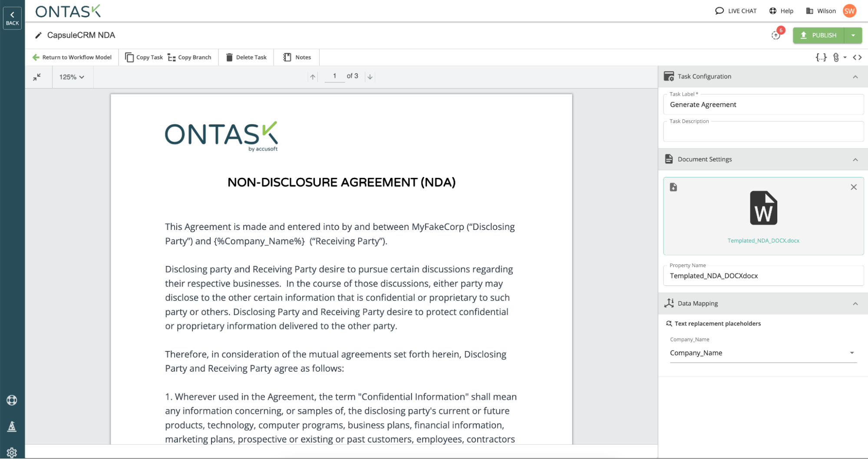Screen dimensions: 868x459
Task: Click the Task Configuration panel icon
Action: coord(669,76)
